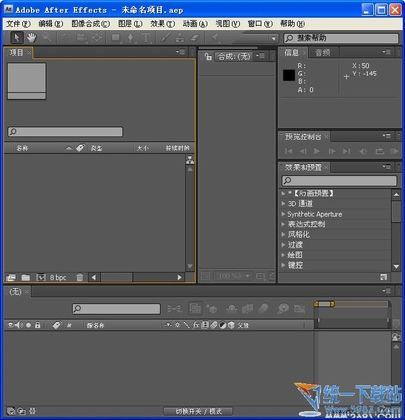Select the Clone Stamp tool
This screenshot has width=405, height=420.
pyautogui.click(x=180, y=38)
